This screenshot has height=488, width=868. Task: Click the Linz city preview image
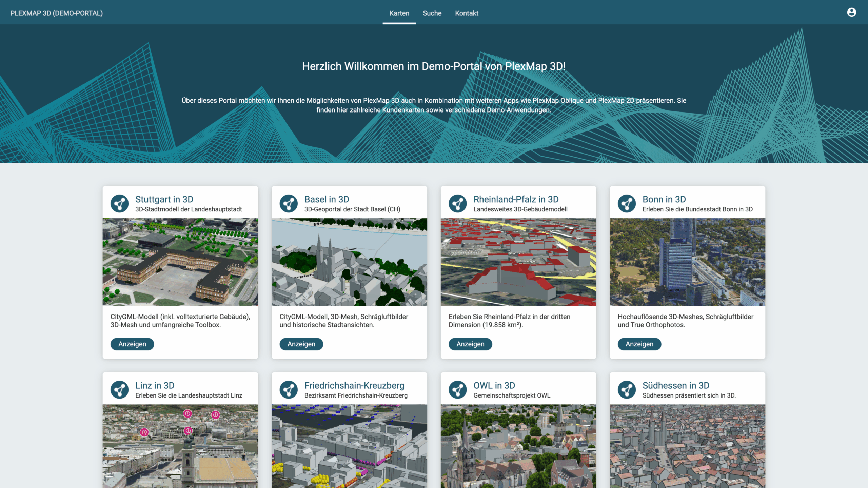point(180,446)
